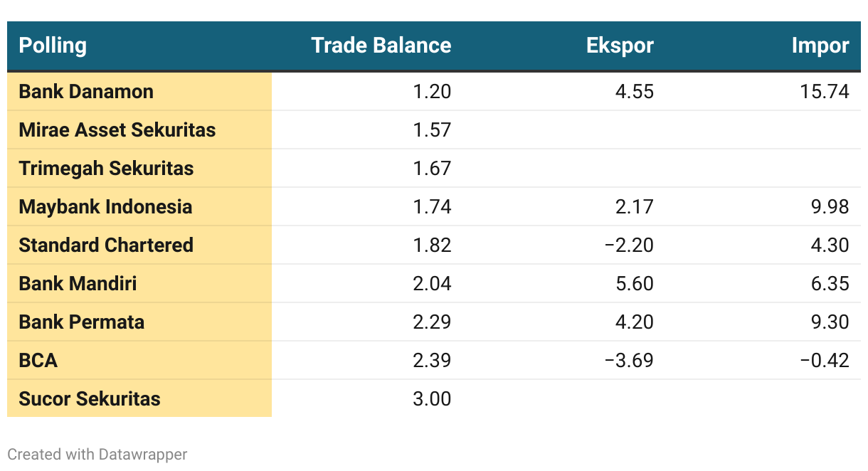
Task: Click Standard Chartered's Impor value 4.30
Action: pyautogui.click(x=830, y=245)
